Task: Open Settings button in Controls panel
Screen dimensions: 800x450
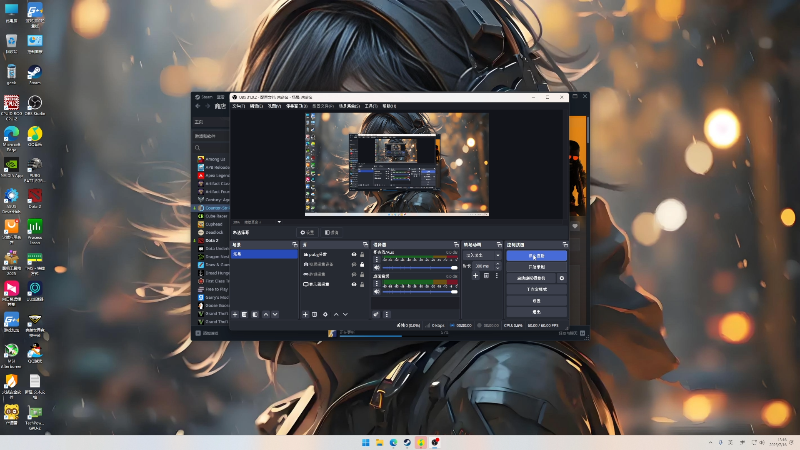Action: (x=536, y=301)
